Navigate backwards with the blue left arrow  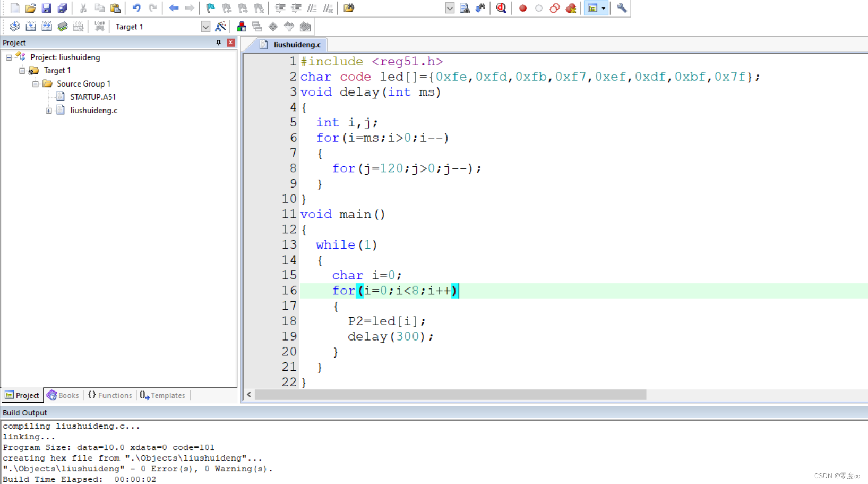174,8
